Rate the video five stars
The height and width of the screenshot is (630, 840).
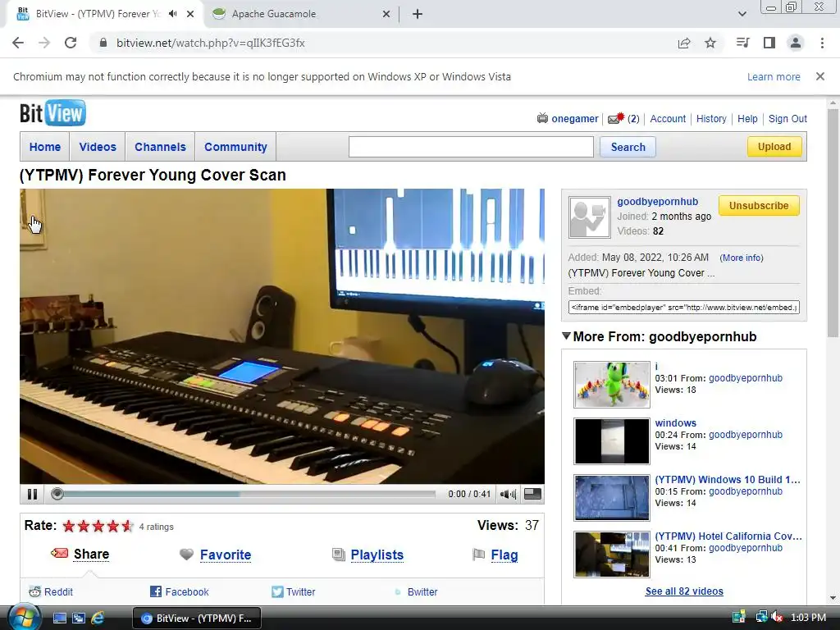point(127,526)
